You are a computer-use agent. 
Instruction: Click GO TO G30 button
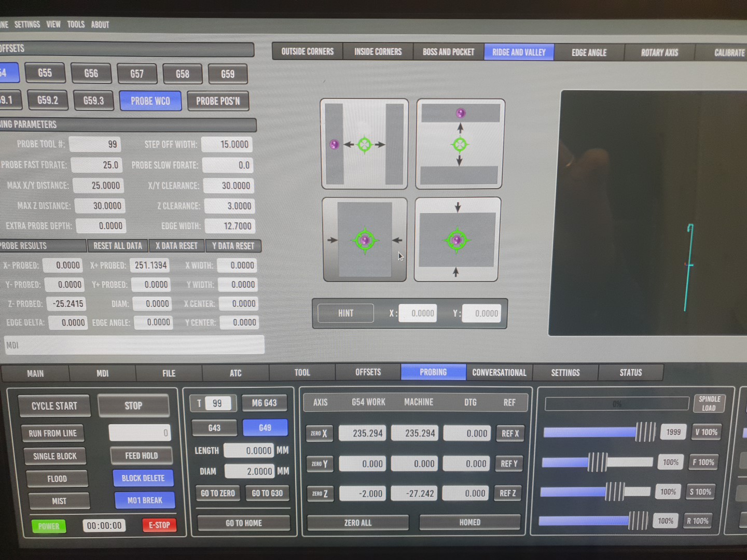click(267, 493)
